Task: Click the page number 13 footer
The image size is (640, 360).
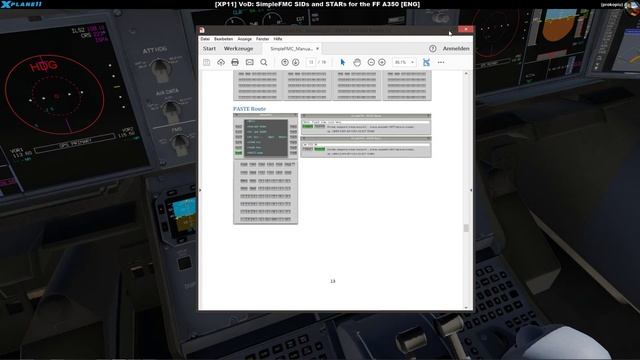Action: pyautogui.click(x=333, y=281)
